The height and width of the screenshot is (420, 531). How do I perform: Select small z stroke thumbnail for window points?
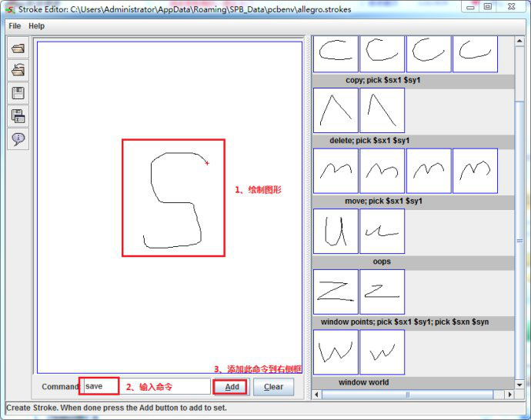tap(382, 292)
